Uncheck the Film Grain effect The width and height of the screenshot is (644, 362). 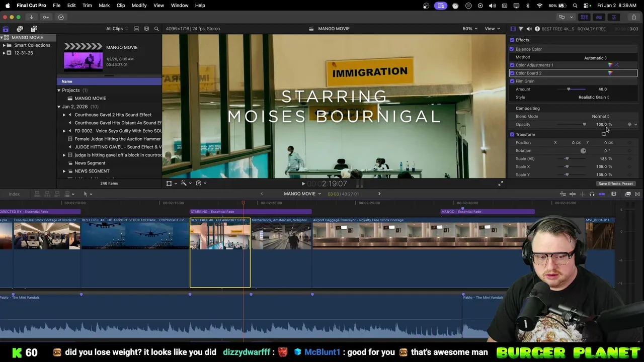point(512,81)
